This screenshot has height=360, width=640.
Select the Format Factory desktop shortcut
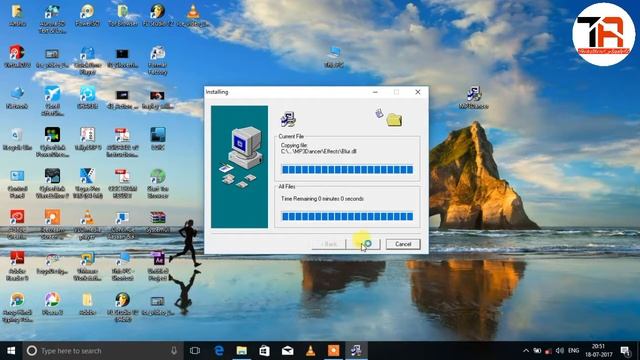[x=158, y=60]
